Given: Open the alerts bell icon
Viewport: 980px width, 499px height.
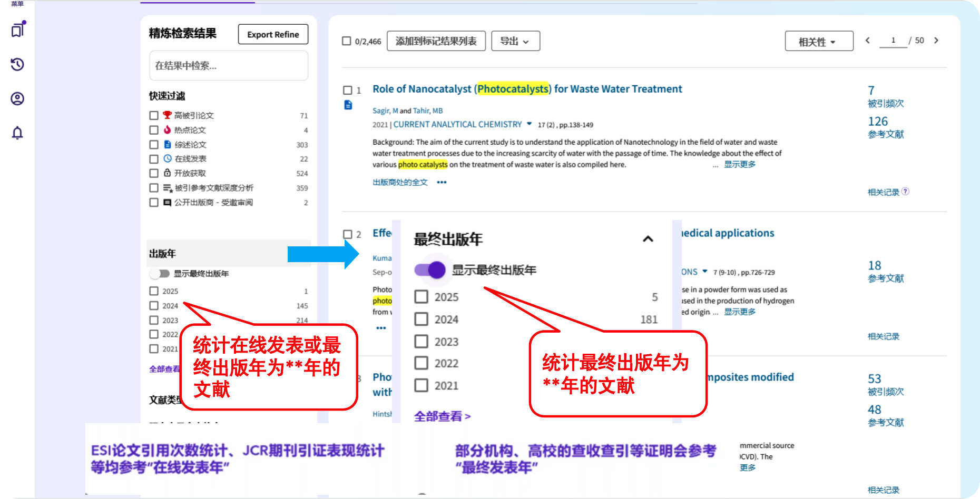Looking at the screenshot, I should 17,133.
